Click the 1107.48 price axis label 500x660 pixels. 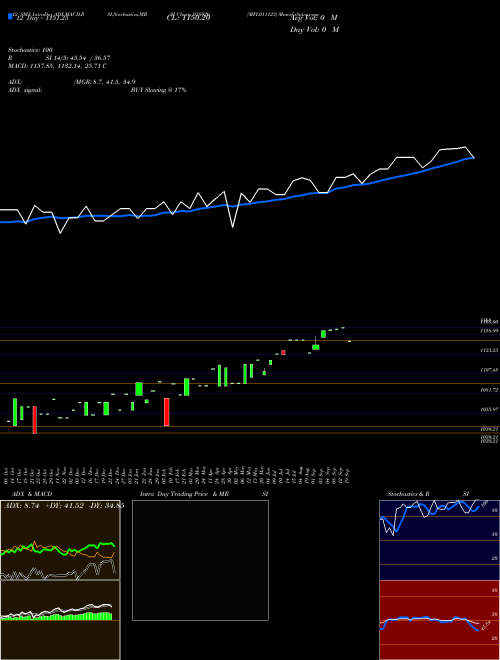point(489,370)
